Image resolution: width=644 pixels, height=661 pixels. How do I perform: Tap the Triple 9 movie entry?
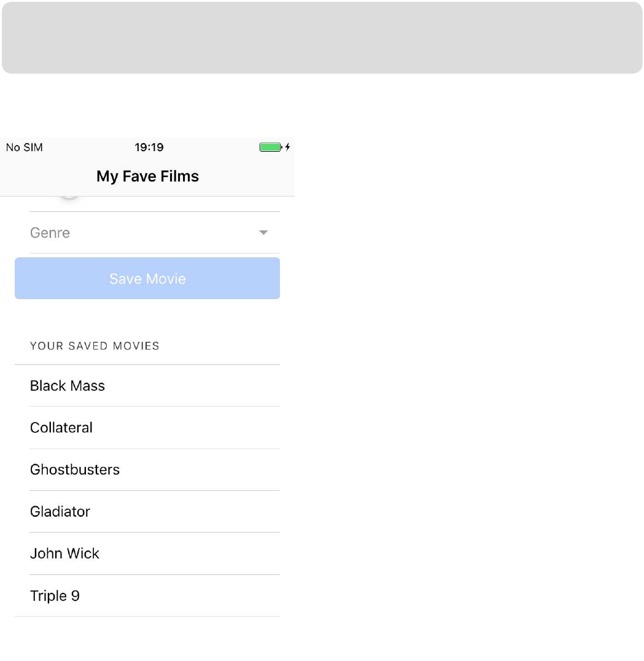pyautogui.click(x=147, y=596)
